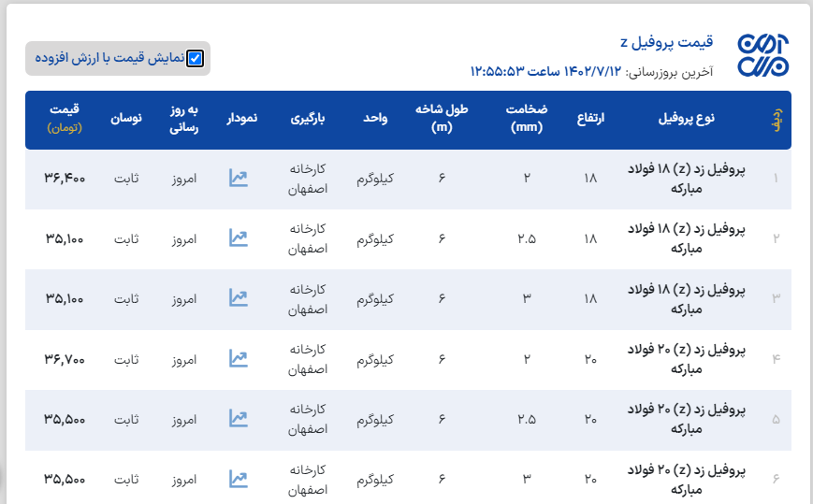The height and width of the screenshot is (504, 813).
Task: Open chart icon for row 5 profile
Action: 239,419
